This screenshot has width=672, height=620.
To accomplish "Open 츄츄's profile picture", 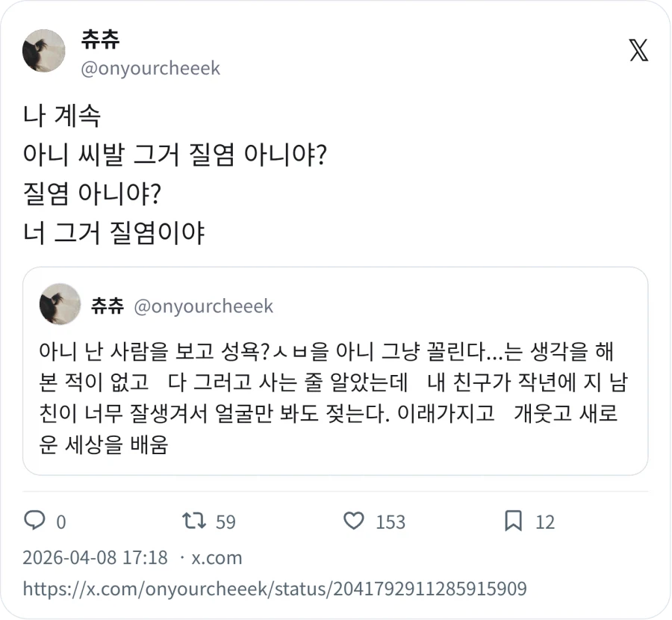I will click(x=43, y=51).
